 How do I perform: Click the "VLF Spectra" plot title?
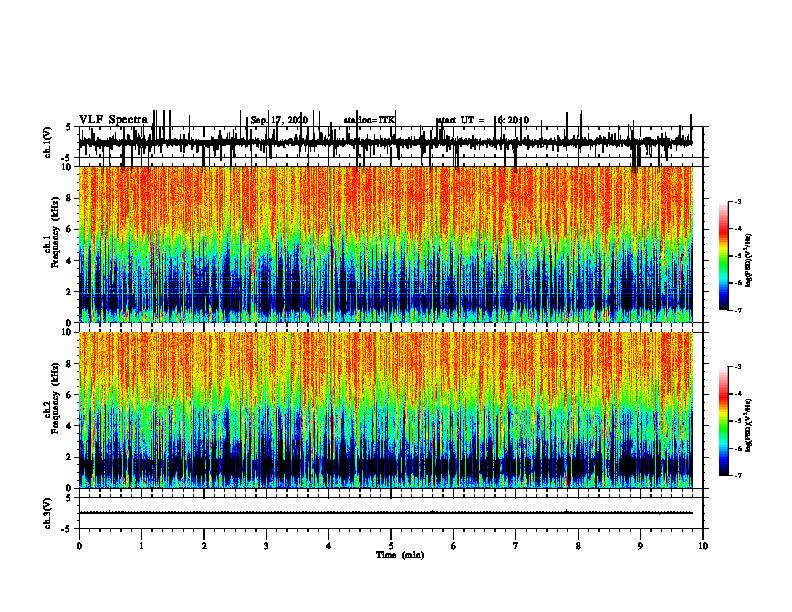coord(114,119)
